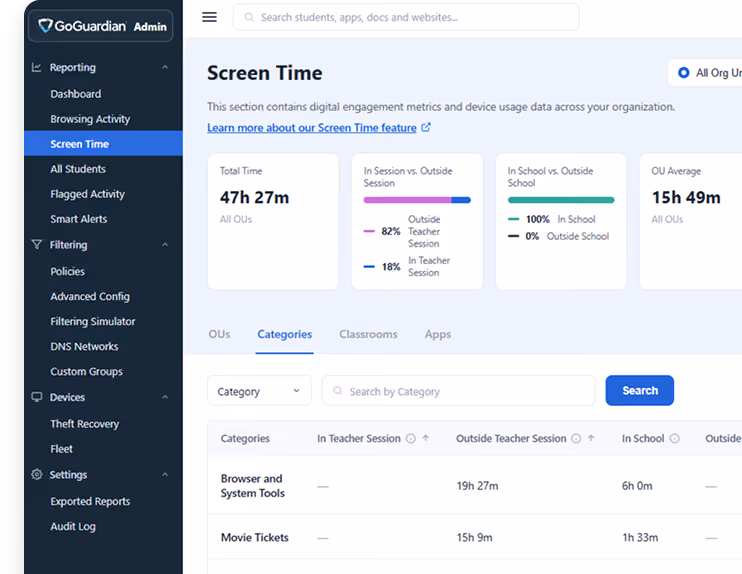Viewport: 742px width, 574px height.
Task: Click the info icon next to Outside Teacher Session
Action: pyautogui.click(x=576, y=439)
